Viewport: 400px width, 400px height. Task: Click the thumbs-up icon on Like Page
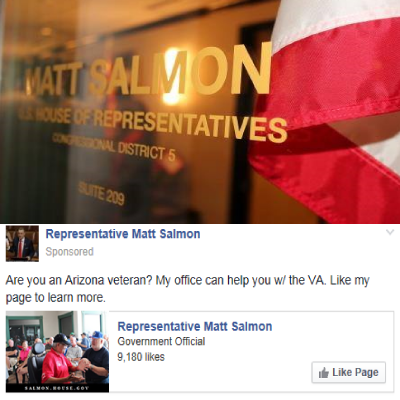[323, 373]
